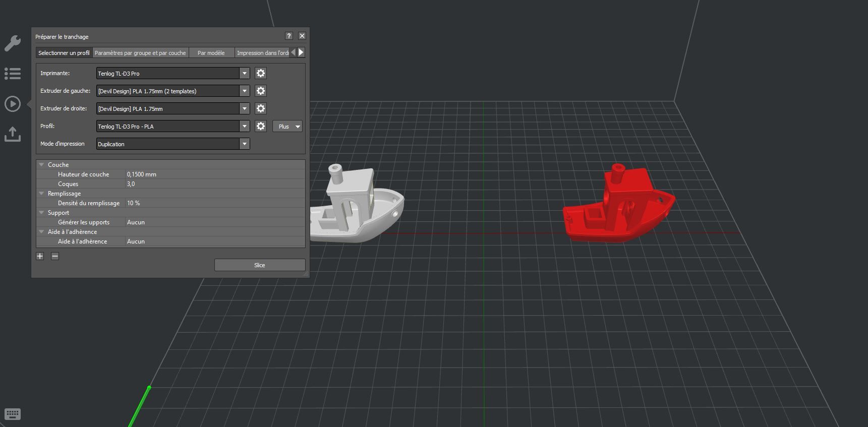Click the help question mark button
868x427 pixels.
tap(289, 36)
